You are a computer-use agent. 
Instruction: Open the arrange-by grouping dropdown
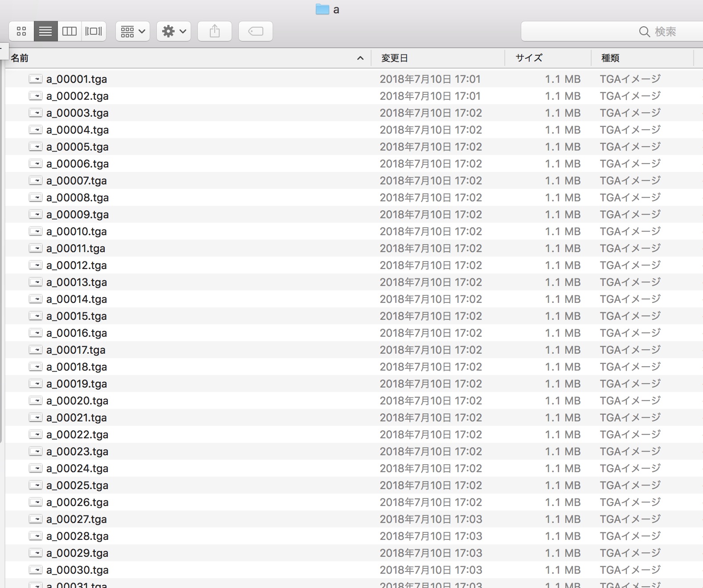pyautogui.click(x=133, y=31)
